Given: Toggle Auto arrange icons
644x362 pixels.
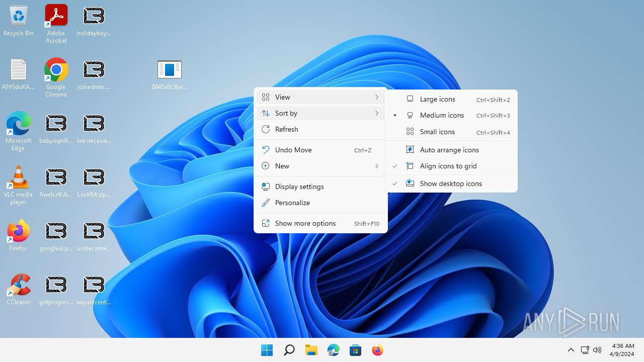Looking at the screenshot, I should coord(451,150).
